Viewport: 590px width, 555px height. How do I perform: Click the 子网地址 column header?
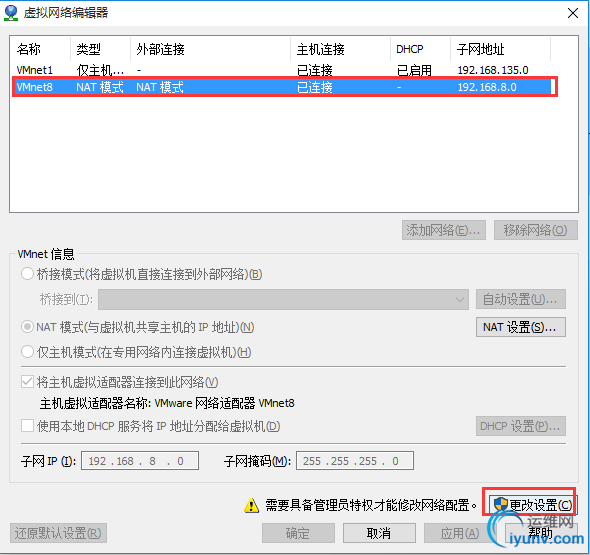tap(500, 49)
